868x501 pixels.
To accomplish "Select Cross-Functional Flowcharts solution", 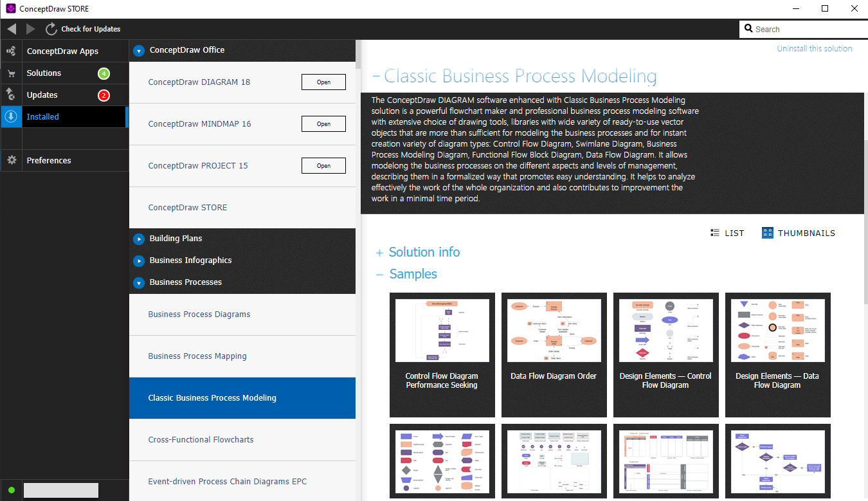I will pyautogui.click(x=242, y=440).
